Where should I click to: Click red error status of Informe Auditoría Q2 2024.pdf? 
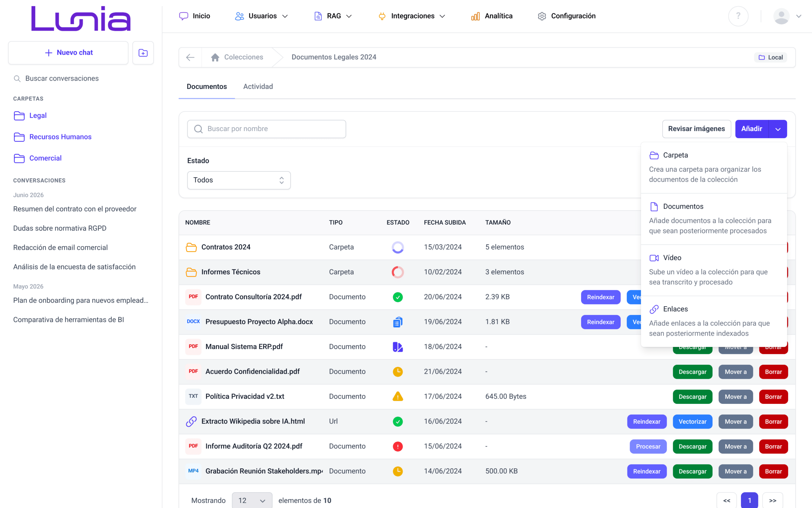pyautogui.click(x=398, y=446)
